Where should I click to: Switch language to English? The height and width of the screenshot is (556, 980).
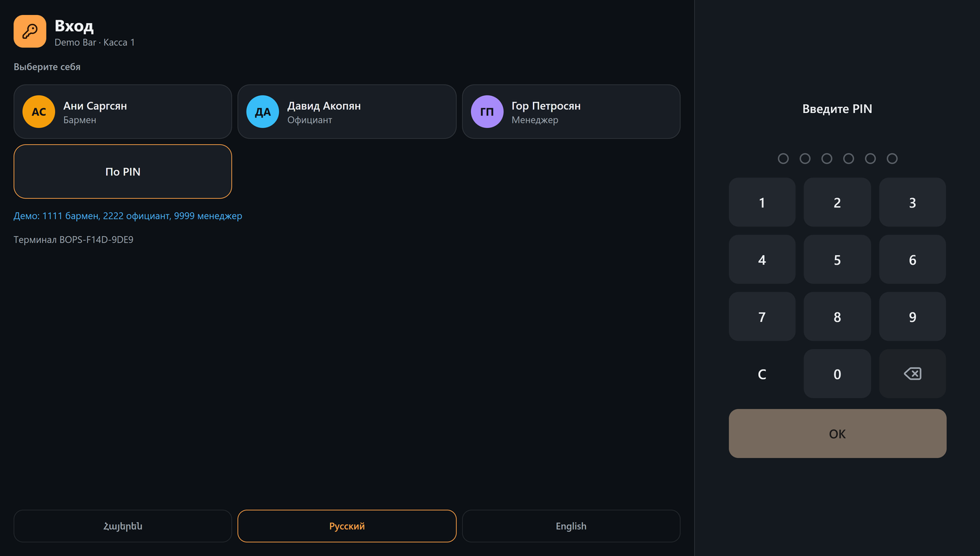571,526
